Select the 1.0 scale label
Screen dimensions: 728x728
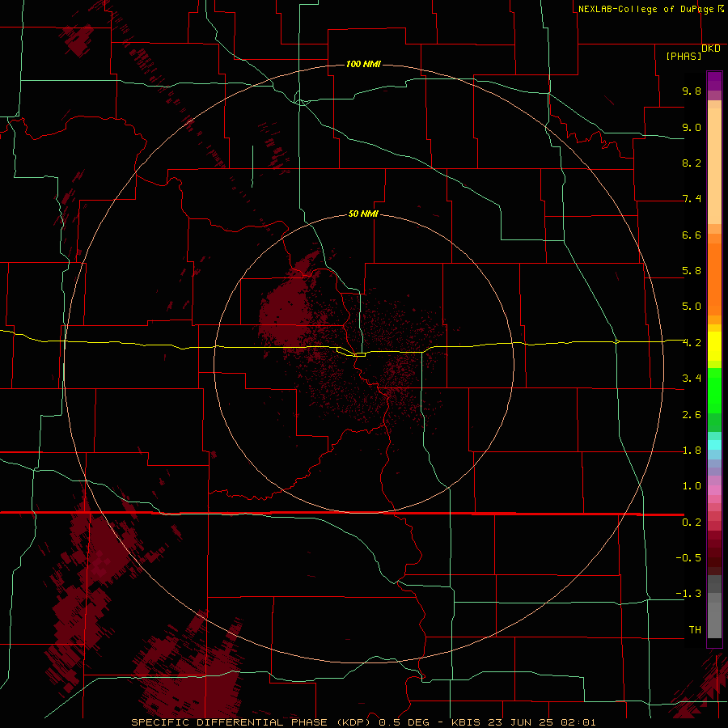click(x=692, y=486)
